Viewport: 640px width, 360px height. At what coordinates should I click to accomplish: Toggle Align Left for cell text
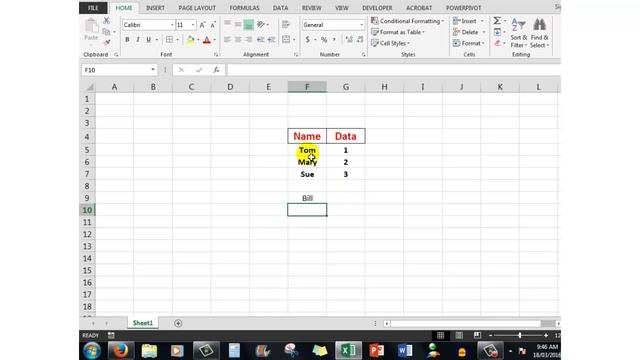coord(227,40)
